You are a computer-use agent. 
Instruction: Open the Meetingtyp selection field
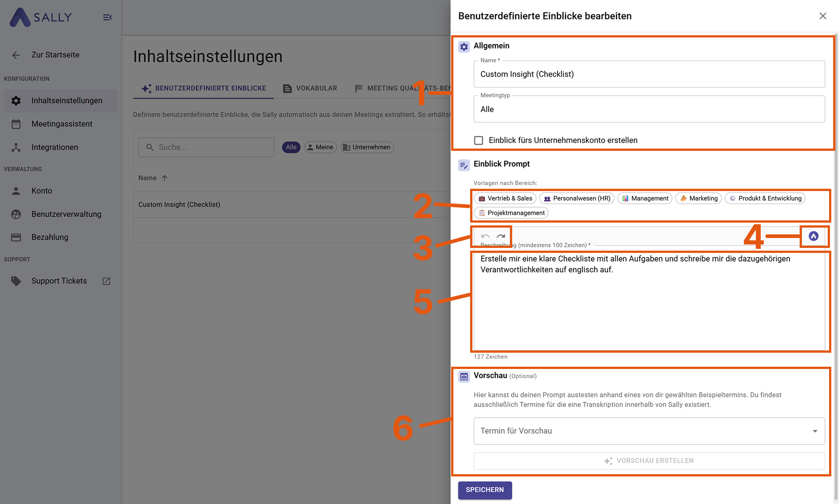(649, 109)
